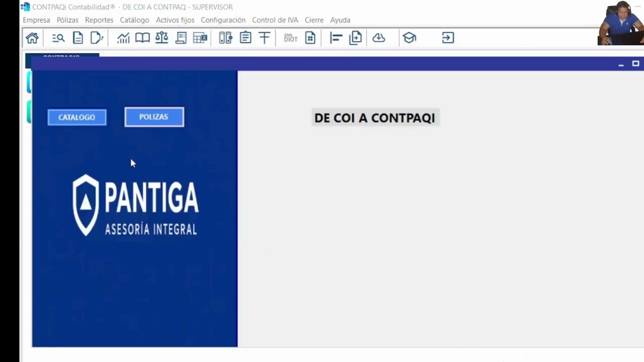Click the DE COI A CONTPAQI heading
This screenshot has width=644, height=362.
[x=375, y=118]
